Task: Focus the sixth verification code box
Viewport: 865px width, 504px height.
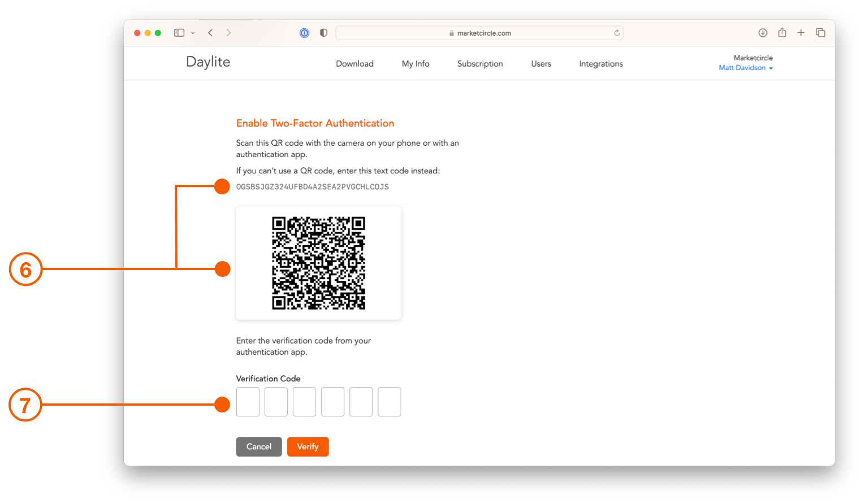Action: [x=389, y=402]
